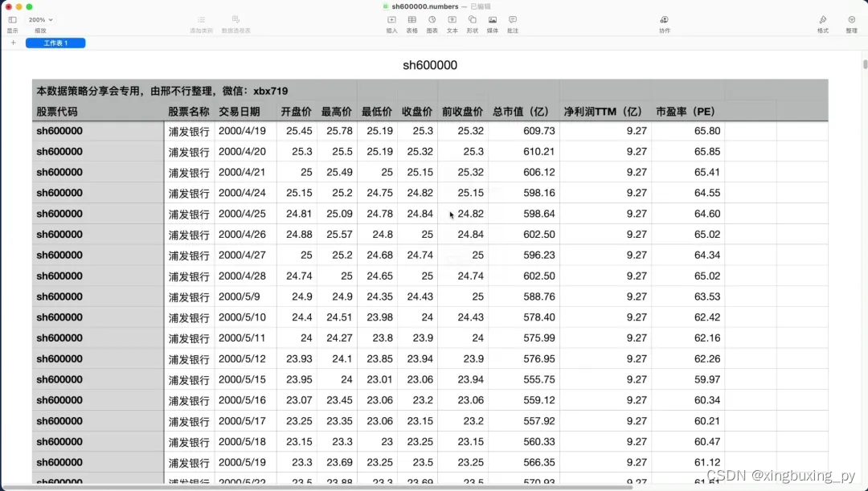Add a new sheet with plus button
The width and height of the screenshot is (868, 491).
pos(13,43)
